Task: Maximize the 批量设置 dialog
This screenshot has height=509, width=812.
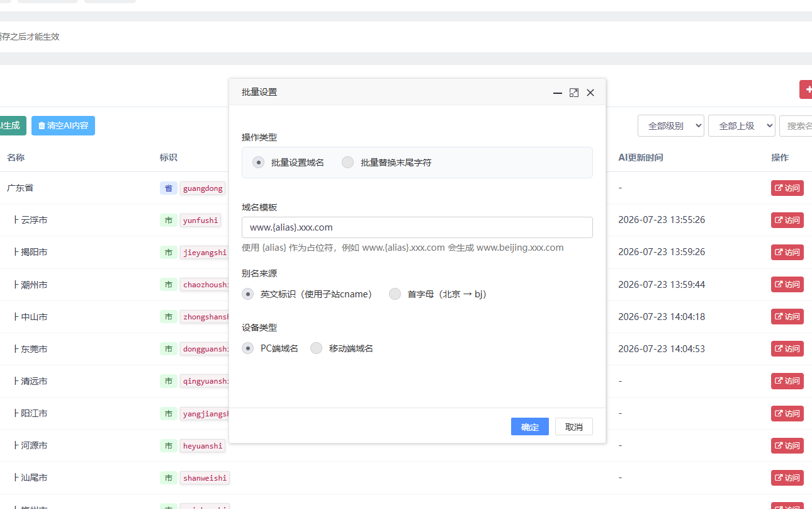Action: (x=574, y=93)
